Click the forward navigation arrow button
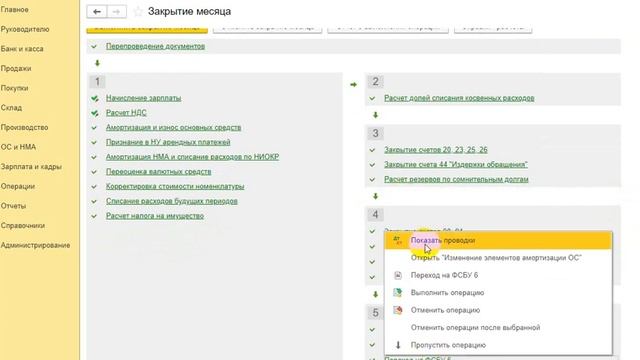The width and height of the screenshot is (640, 360). (x=116, y=11)
